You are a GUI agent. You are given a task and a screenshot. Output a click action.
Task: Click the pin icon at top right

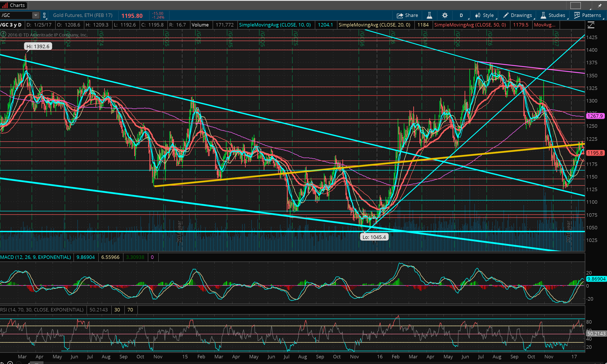(600, 5)
